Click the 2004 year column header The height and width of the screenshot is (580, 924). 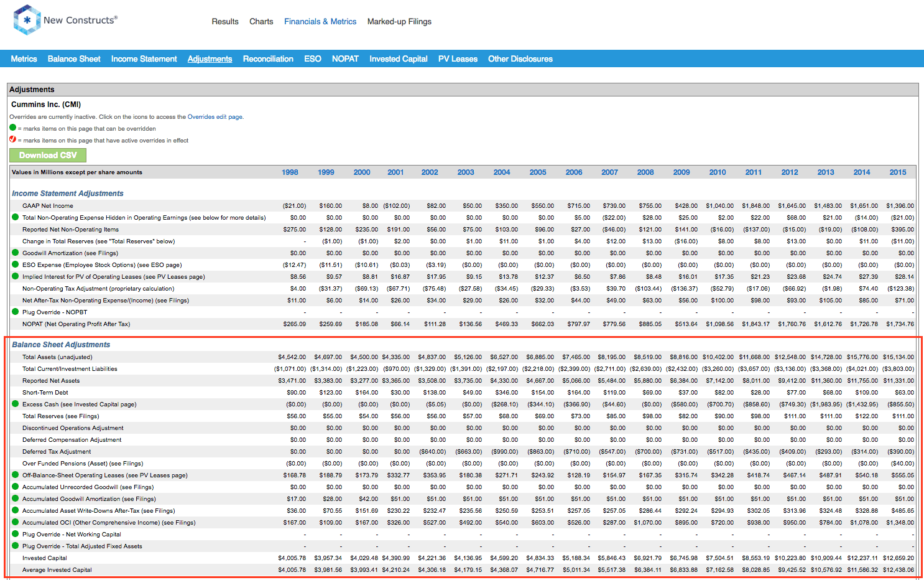[502, 172]
